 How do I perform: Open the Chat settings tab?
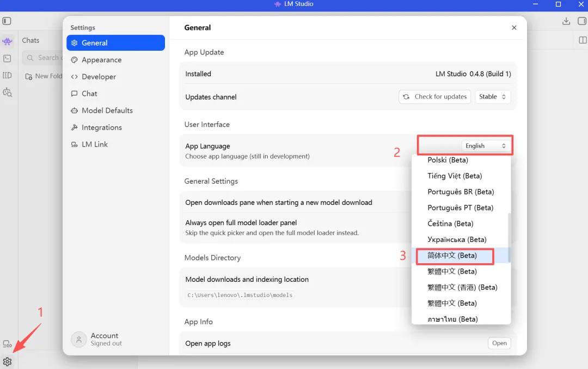[x=115, y=93]
